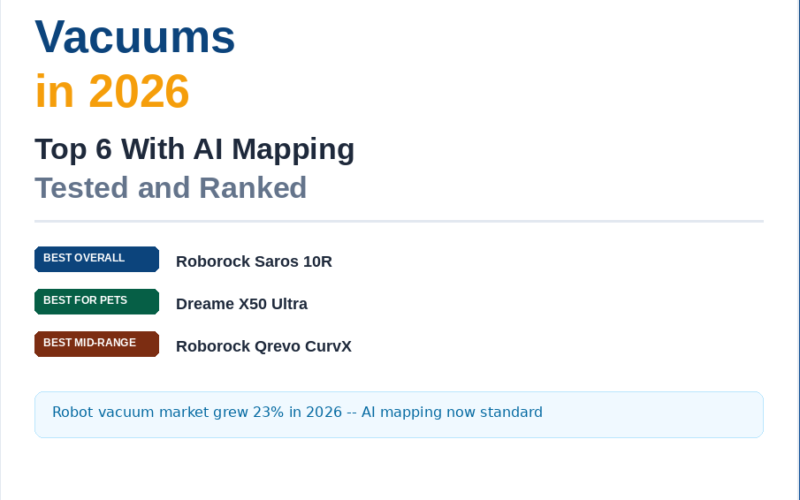Click the BEST MID-RANGE badge
The width and height of the screenshot is (800, 500).
pos(96,344)
